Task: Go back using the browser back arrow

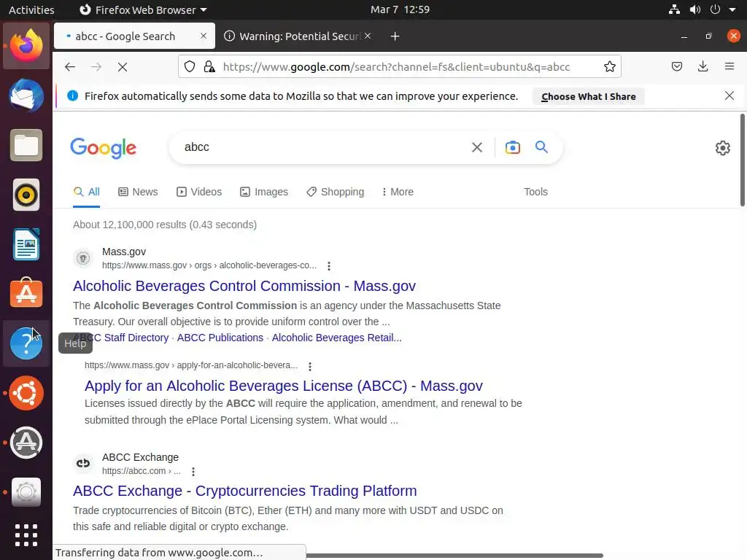Action: (x=70, y=67)
